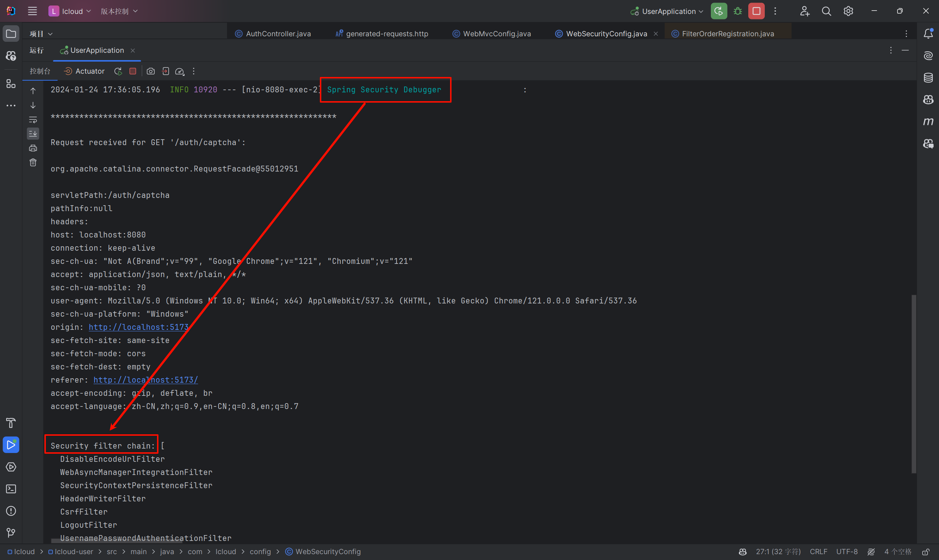Image resolution: width=939 pixels, height=560 pixels.
Task: Stop process from the run toolbar
Action: (x=132, y=71)
